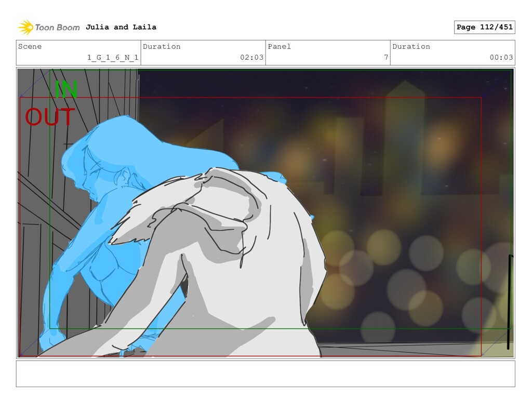Select the panel number '7'
Viewport: 532px width, 411px height.
[x=386, y=57]
